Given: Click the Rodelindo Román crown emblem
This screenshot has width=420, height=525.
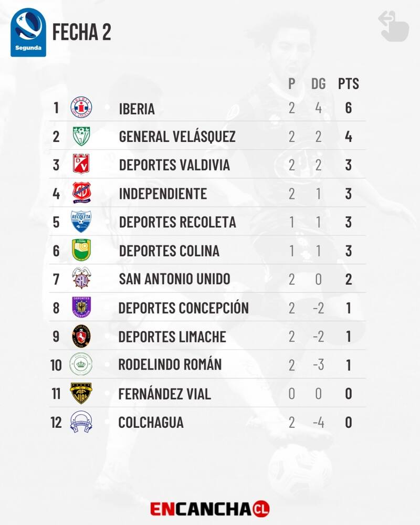Looking at the screenshot, I should pos(81,364).
